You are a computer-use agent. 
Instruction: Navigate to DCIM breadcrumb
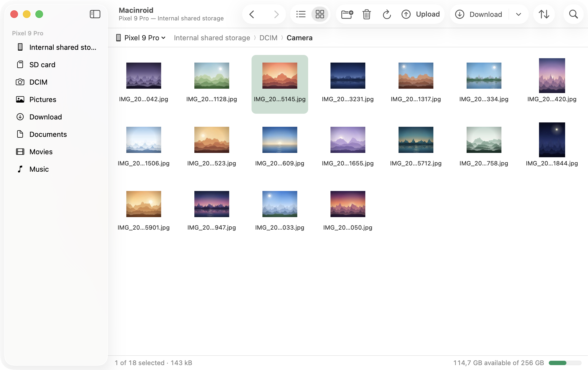tap(268, 38)
